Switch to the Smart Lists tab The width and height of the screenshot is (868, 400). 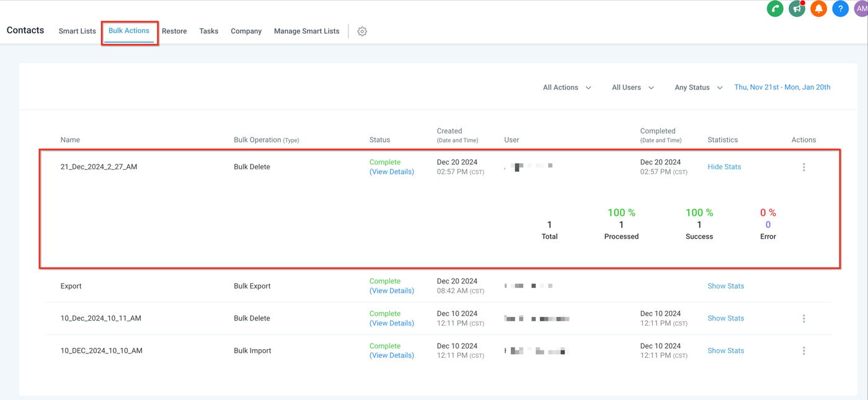tap(77, 31)
